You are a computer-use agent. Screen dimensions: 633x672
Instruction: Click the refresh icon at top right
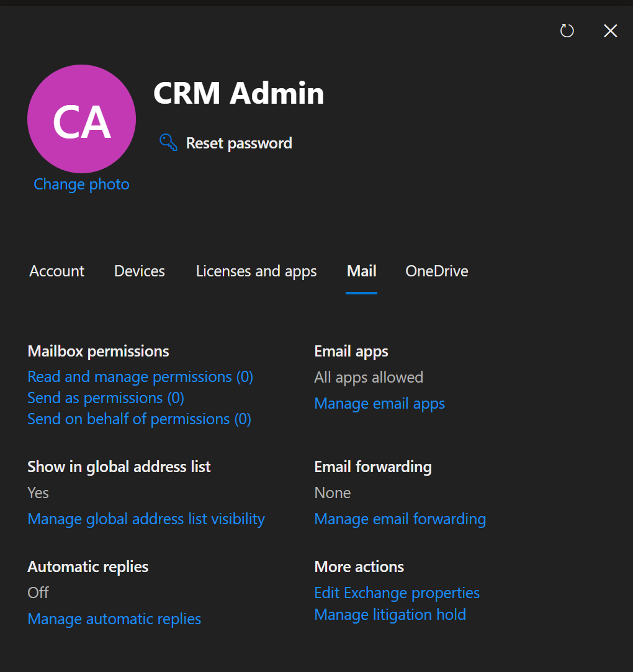pyautogui.click(x=567, y=31)
